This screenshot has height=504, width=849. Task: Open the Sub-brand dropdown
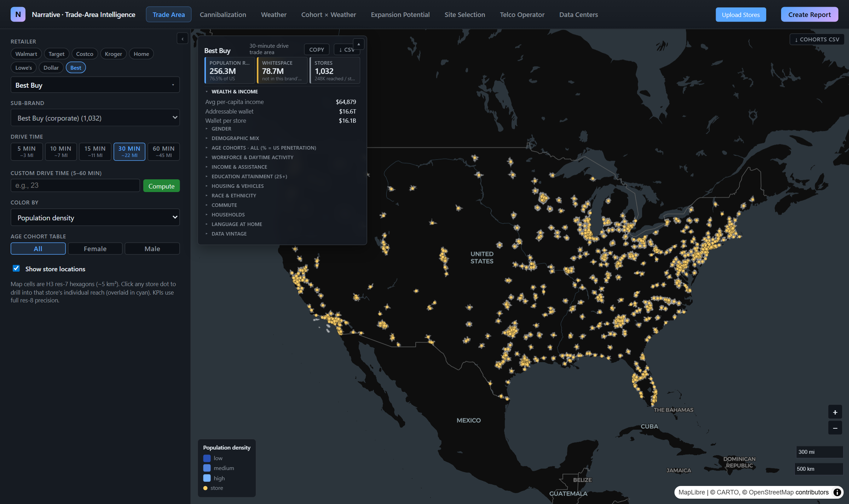95,118
